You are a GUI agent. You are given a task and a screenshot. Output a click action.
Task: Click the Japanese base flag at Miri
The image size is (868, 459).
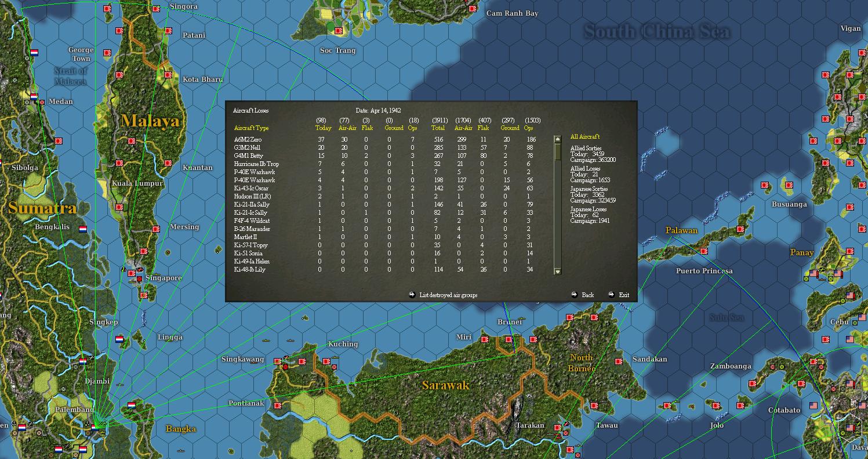click(485, 339)
